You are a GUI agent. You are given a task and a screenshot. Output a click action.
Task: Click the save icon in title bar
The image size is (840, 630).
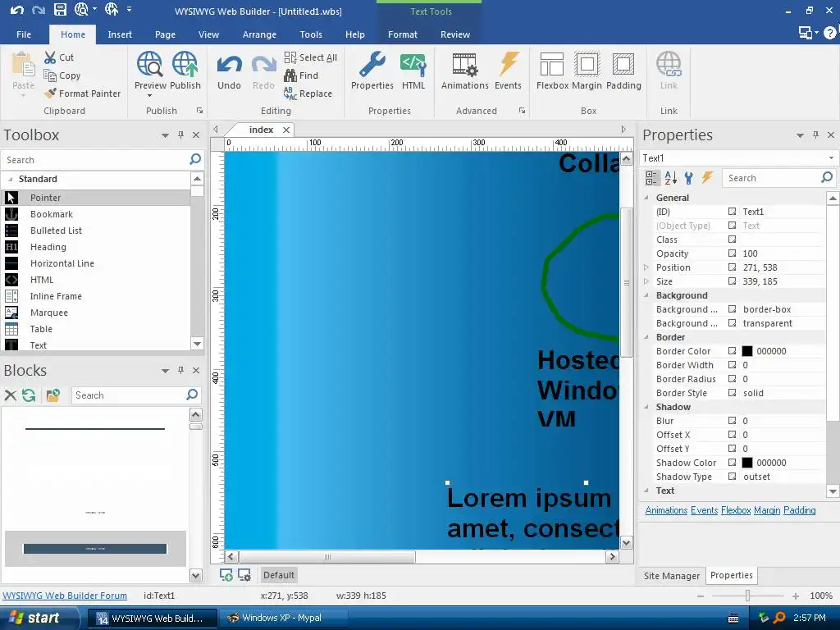(x=60, y=9)
